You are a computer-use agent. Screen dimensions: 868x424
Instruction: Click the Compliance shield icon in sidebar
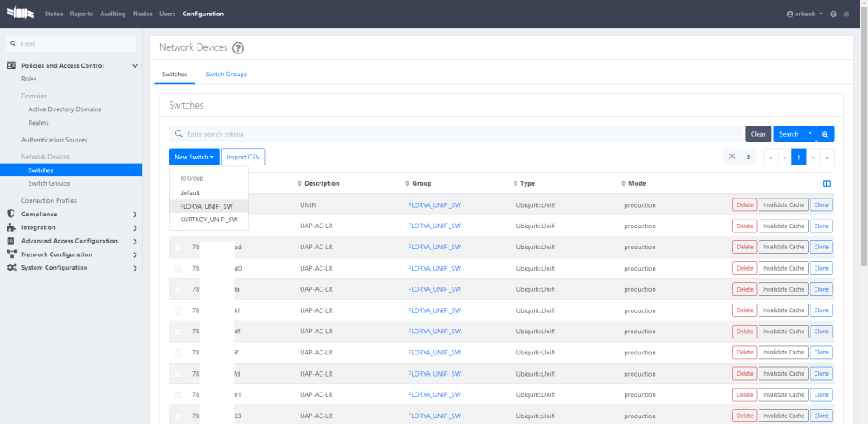(12, 214)
